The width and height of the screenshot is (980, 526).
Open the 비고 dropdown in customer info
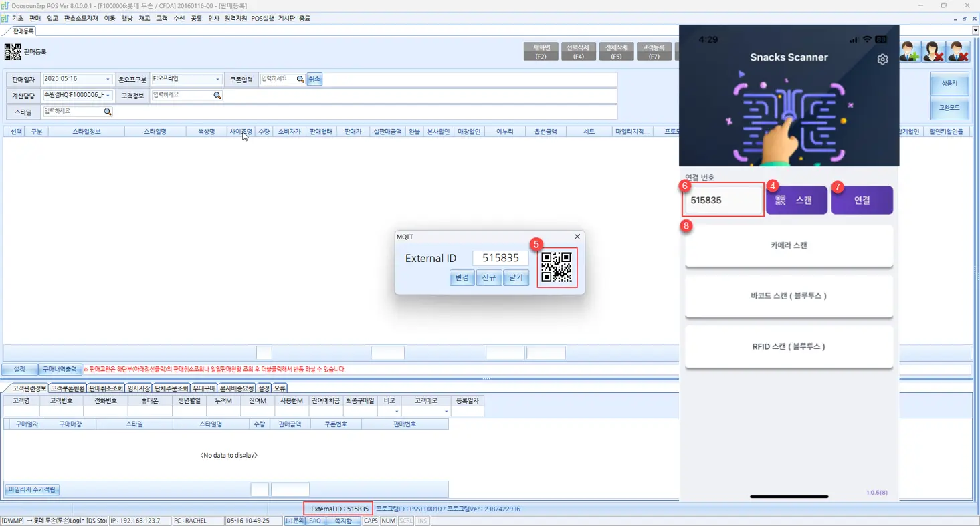397,412
